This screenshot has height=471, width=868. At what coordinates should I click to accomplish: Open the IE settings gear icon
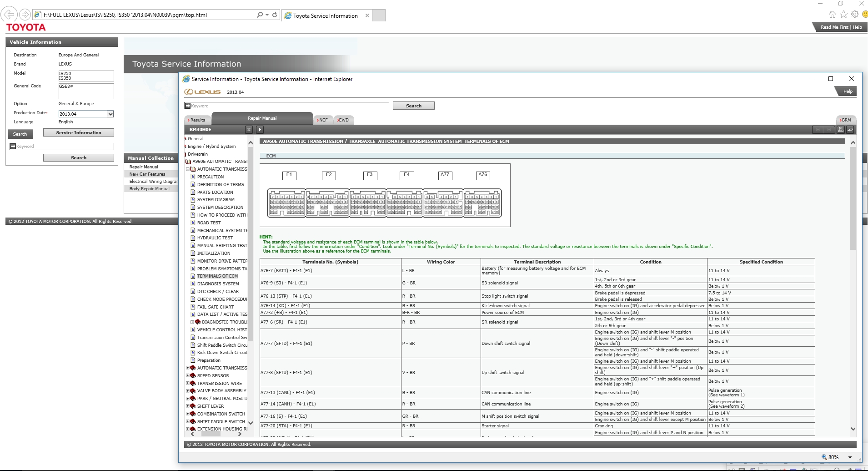(x=854, y=15)
